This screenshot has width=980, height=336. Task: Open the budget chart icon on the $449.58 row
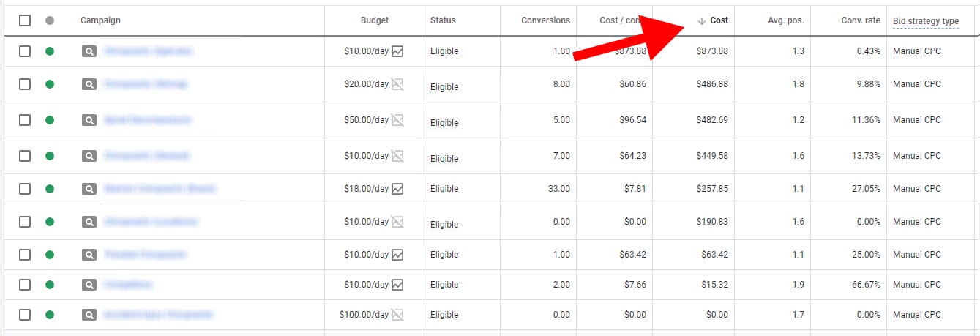397,156
